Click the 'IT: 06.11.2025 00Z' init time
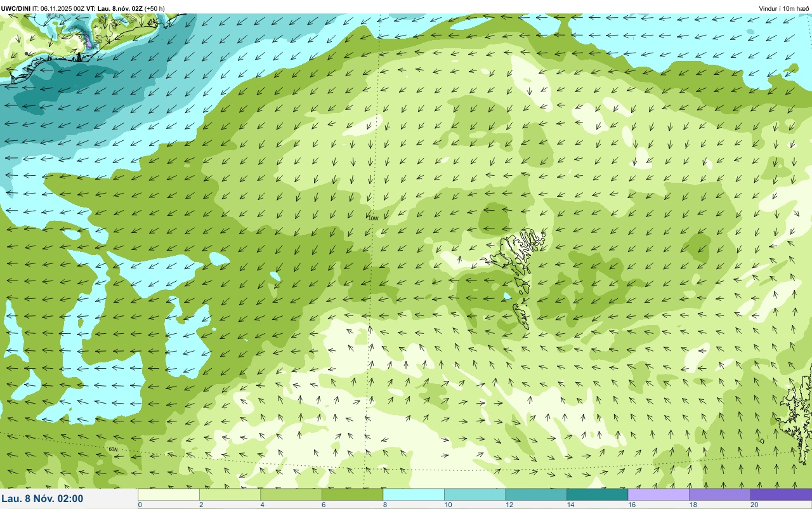The image size is (812, 509). coord(58,8)
